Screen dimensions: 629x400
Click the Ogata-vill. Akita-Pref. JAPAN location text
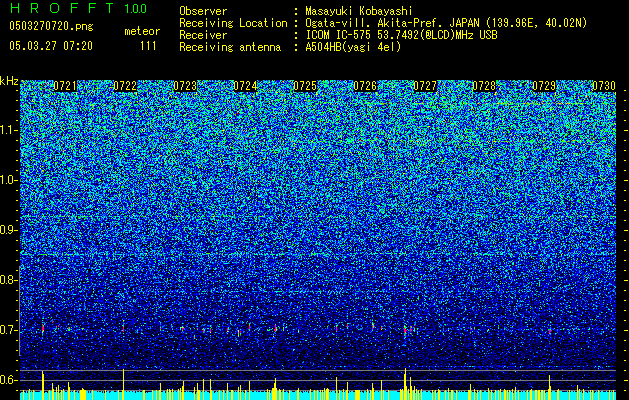tap(446, 23)
